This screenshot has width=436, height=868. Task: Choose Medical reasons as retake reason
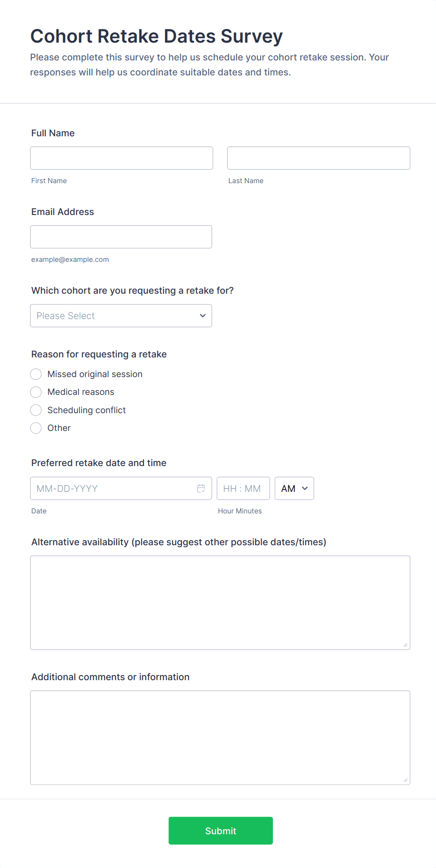point(36,392)
